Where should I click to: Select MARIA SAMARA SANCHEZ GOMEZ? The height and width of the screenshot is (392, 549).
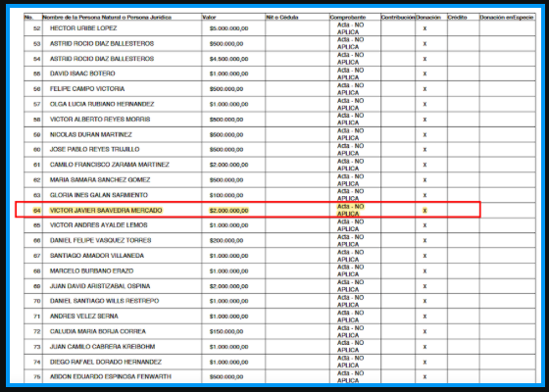[x=100, y=180]
